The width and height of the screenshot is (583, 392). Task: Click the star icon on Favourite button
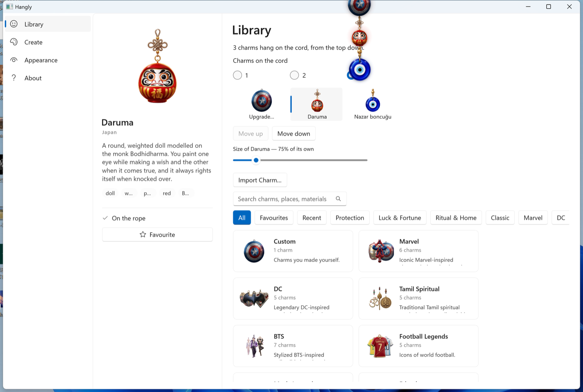[x=143, y=235]
